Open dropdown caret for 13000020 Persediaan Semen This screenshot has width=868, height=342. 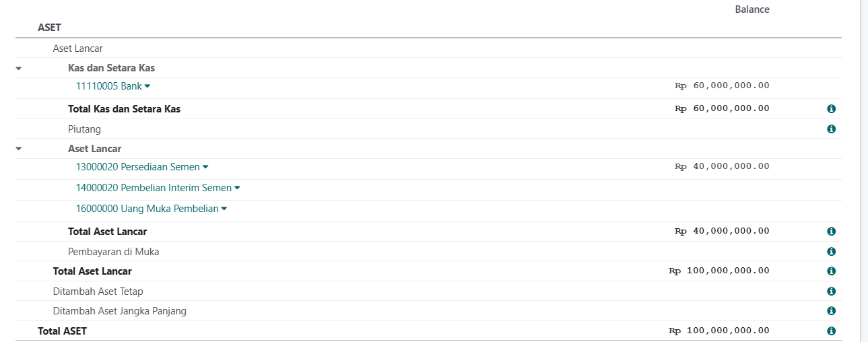pos(205,167)
